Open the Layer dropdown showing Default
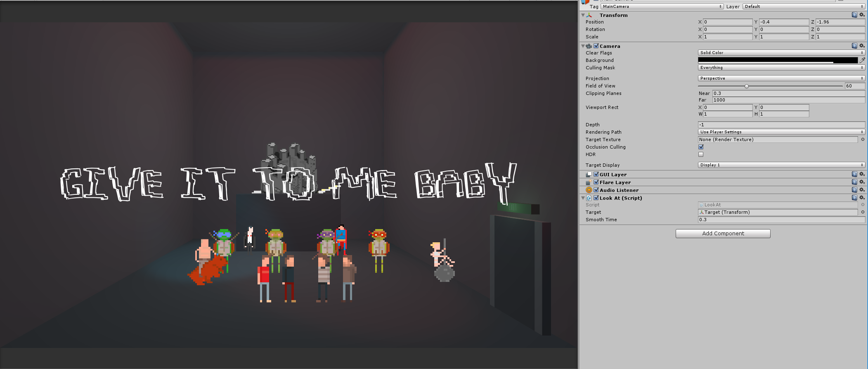The height and width of the screenshot is (369, 868). tap(803, 7)
